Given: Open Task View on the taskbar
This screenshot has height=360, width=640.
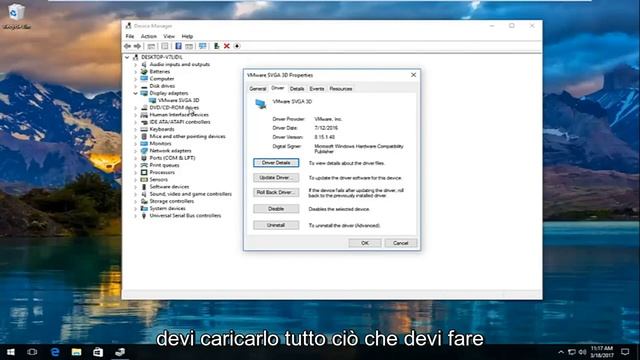Looking at the screenshot, I should pos(32,352).
